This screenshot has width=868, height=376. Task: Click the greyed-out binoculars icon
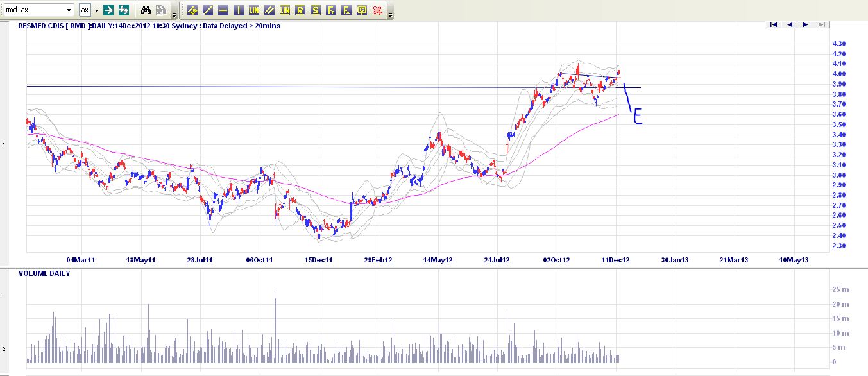(161, 10)
